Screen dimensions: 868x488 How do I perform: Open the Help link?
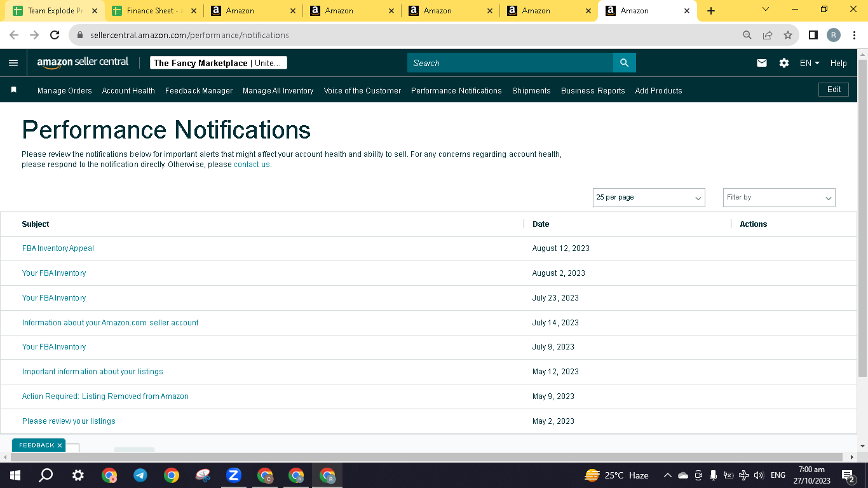point(839,63)
